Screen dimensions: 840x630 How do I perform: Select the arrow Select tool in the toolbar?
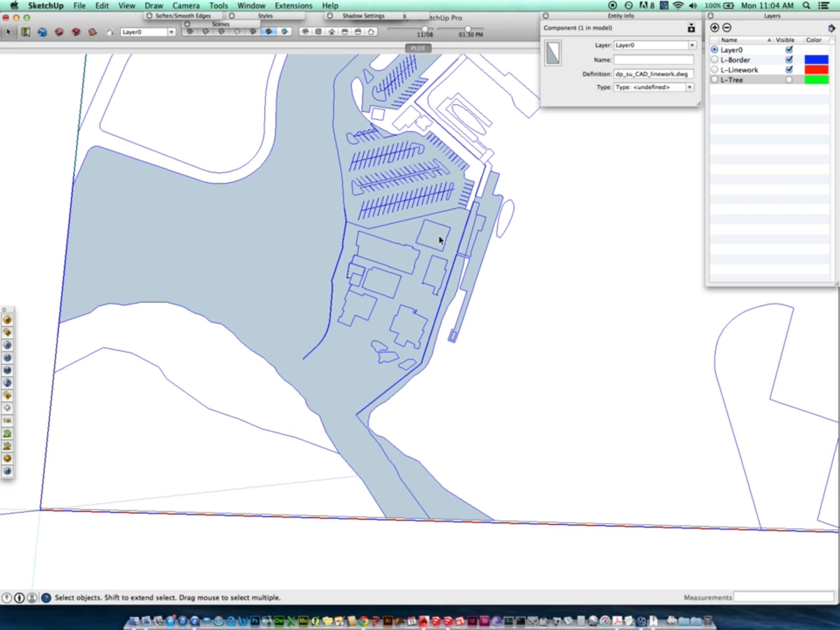point(8,32)
